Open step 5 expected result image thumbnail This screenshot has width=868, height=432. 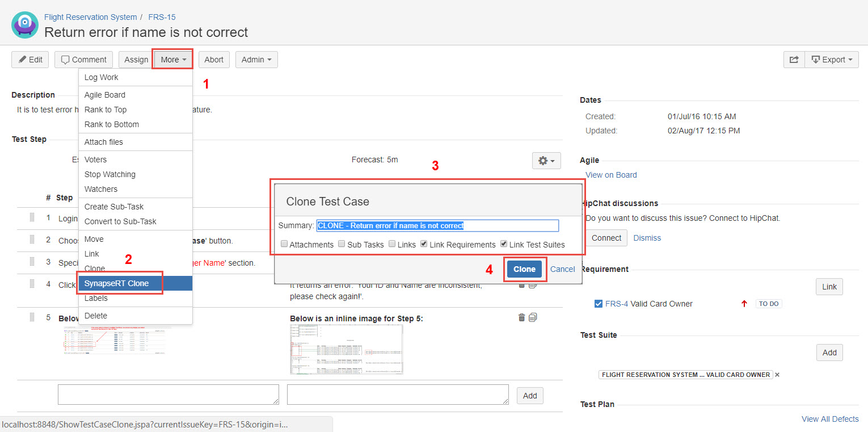[346, 349]
